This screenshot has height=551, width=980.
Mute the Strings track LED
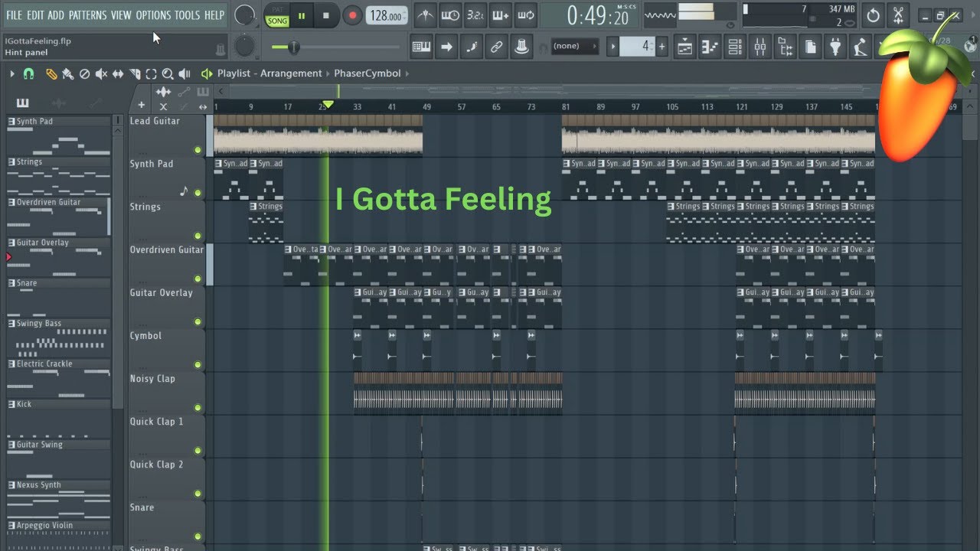[x=198, y=236]
